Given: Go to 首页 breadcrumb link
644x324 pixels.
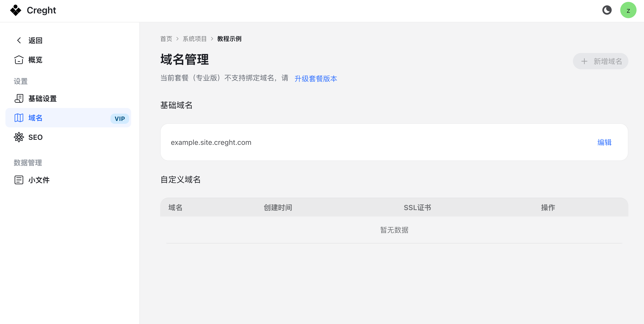Looking at the screenshot, I should tap(166, 39).
